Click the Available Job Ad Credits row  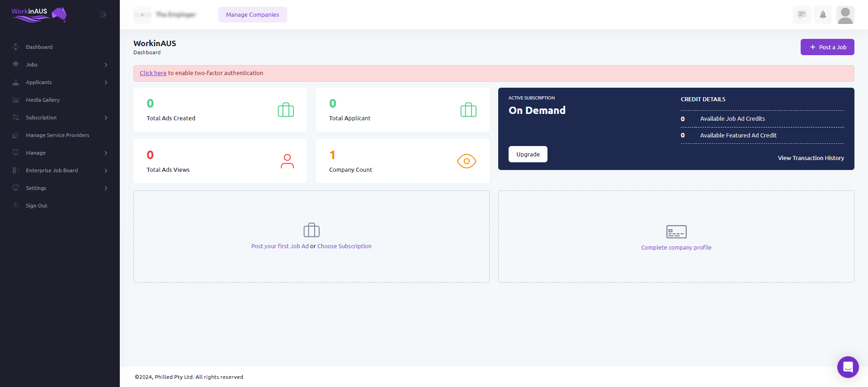click(762, 118)
